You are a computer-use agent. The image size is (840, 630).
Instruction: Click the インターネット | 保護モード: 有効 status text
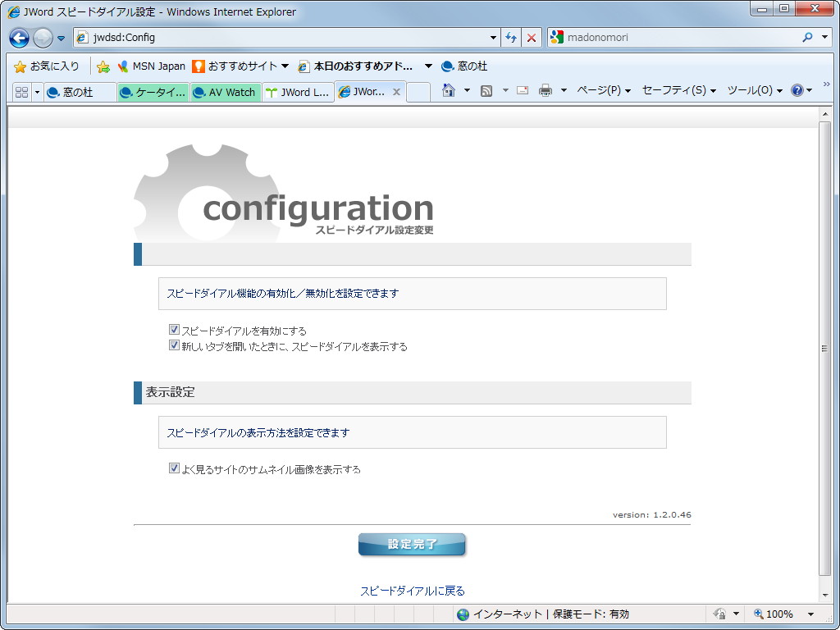550,614
